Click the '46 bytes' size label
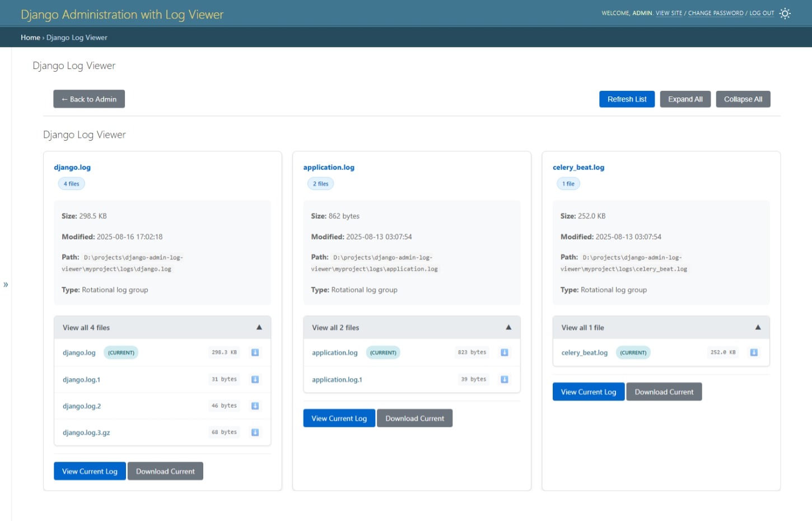The height and width of the screenshot is (521, 812). (x=224, y=406)
